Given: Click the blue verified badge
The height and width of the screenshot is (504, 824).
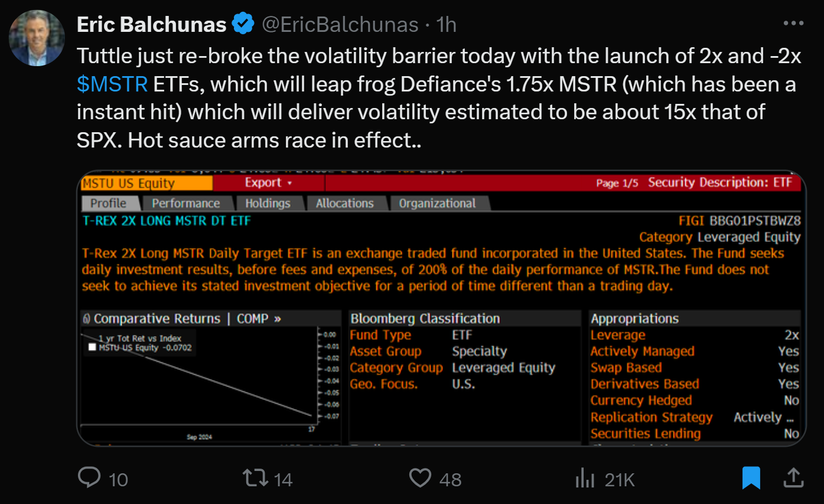Looking at the screenshot, I should pyautogui.click(x=243, y=24).
